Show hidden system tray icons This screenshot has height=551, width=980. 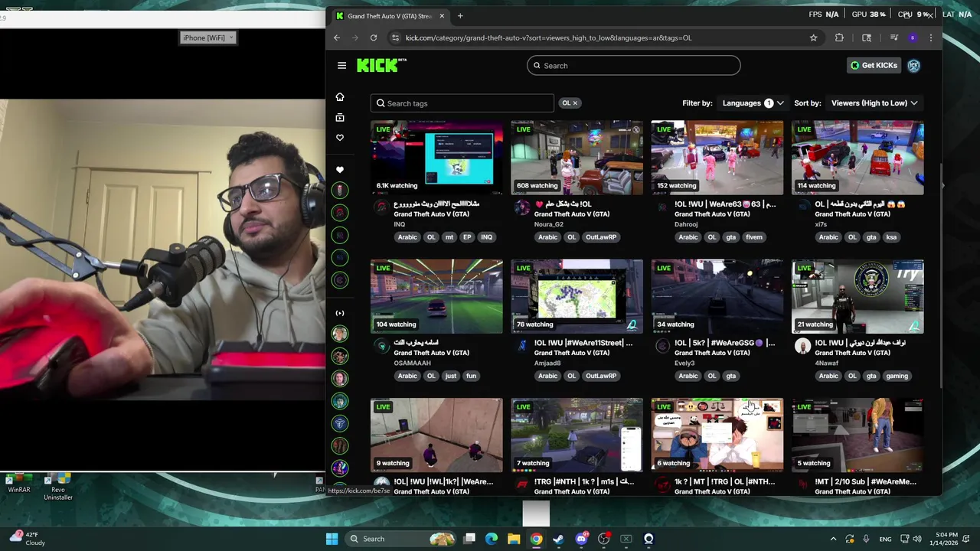[833, 539]
